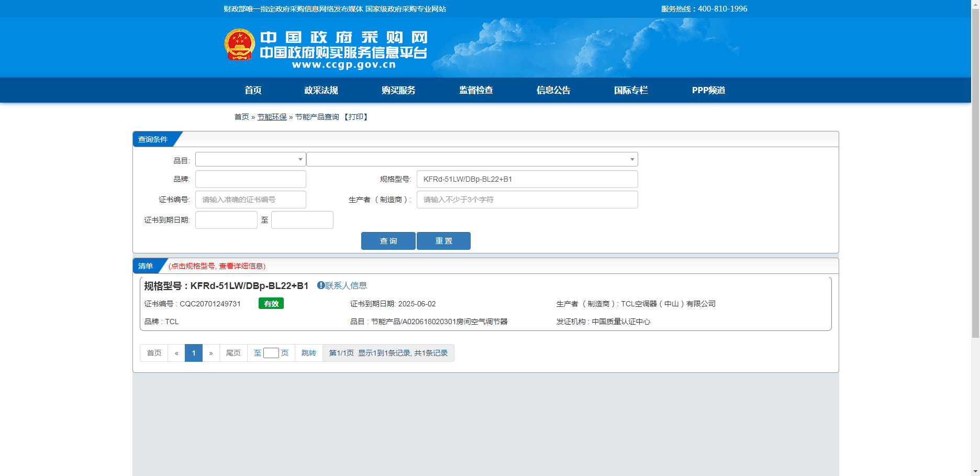The width and height of the screenshot is (980, 476).
Task: Click the www.ccgp.gov.cn site address text
Action: [344, 65]
